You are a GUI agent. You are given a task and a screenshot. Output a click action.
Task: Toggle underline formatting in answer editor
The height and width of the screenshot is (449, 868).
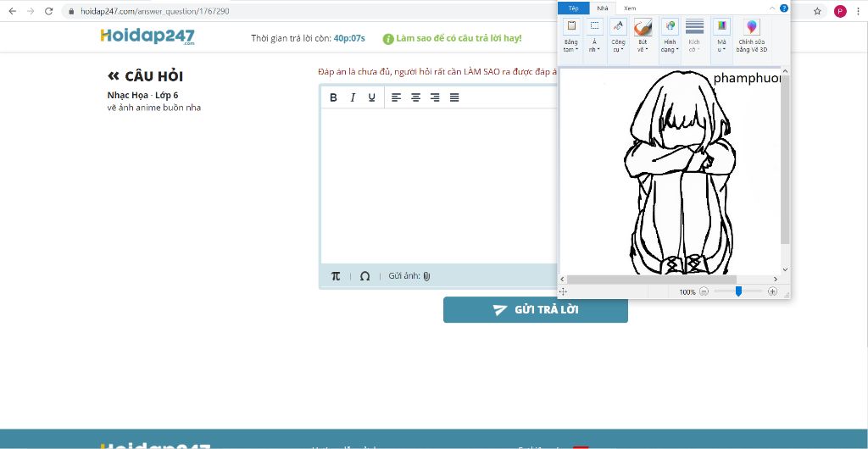[x=371, y=97]
